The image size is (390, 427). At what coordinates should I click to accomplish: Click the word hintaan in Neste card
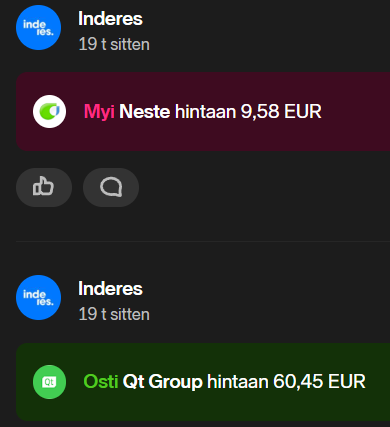tap(205, 111)
